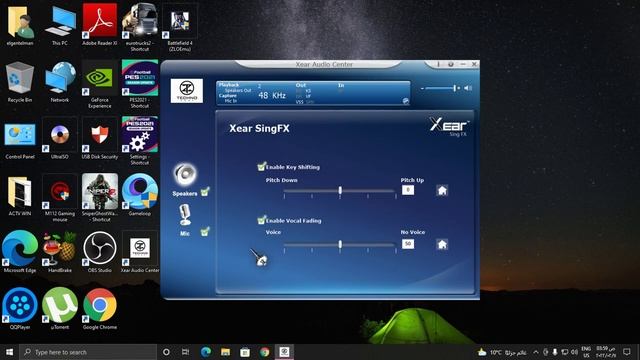
Task: Open the info button in Xear title bar
Action: 439,64
